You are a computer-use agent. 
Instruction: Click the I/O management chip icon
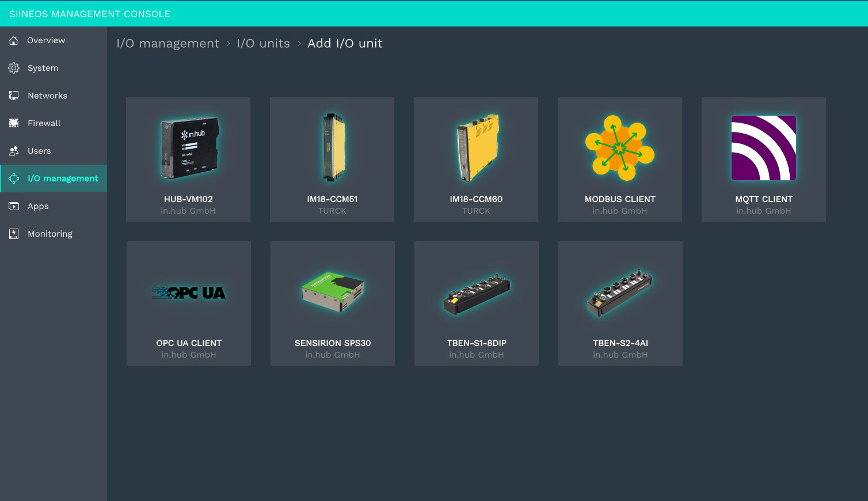click(x=14, y=179)
